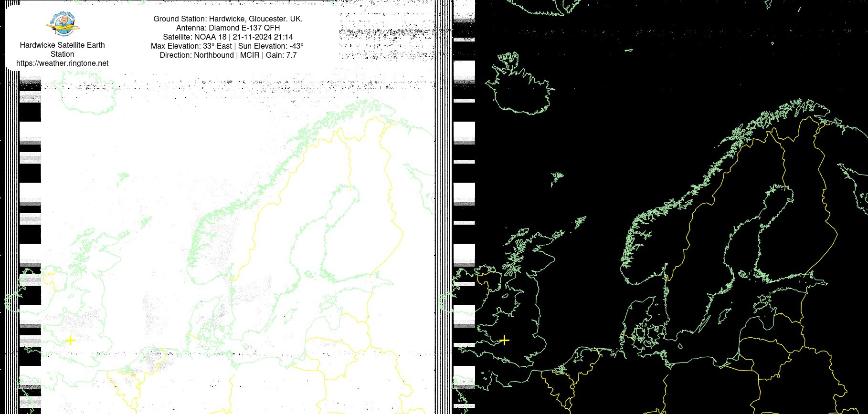Click the yellow crosshair on the right map
The height and width of the screenshot is (414, 868).
[x=504, y=340]
